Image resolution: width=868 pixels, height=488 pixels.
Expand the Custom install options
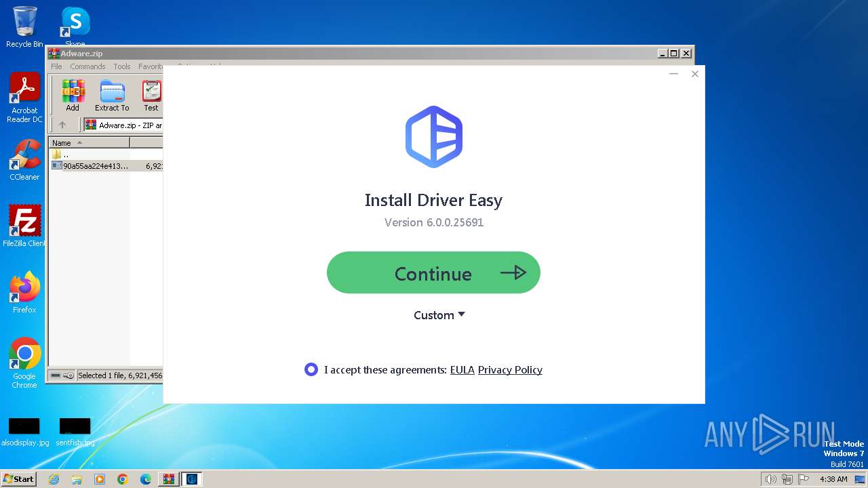[x=439, y=315]
